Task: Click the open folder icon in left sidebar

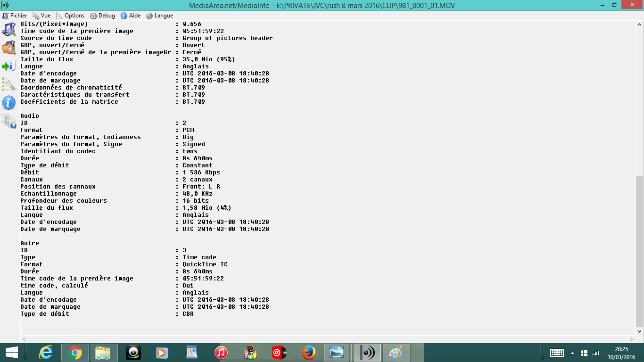Action: [9, 48]
